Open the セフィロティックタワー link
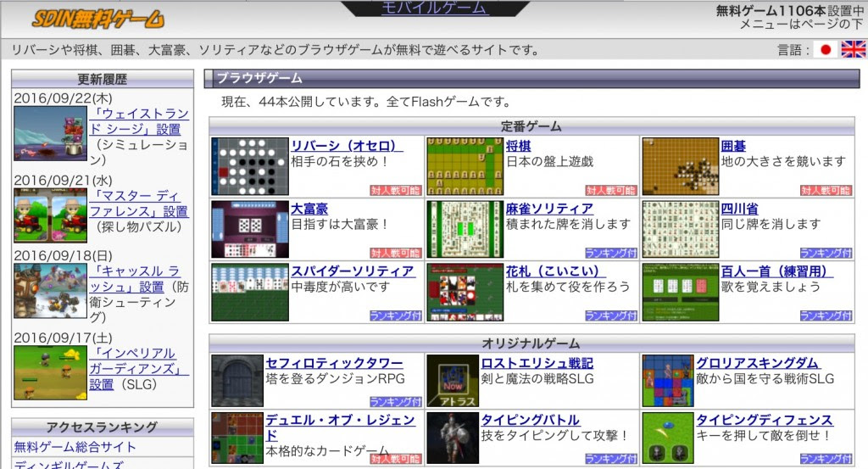This screenshot has width=868, height=469. [x=334, y=363]
